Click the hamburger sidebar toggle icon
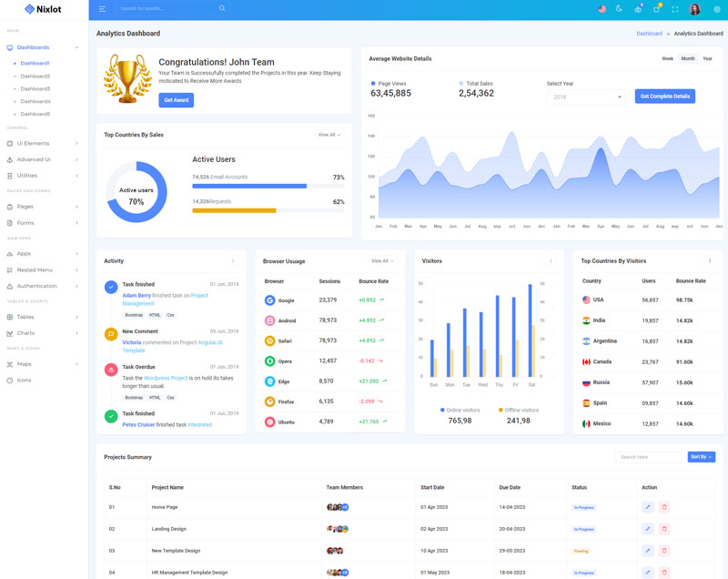Viewport: 728px width, 579px height. [x=102, y=9]
